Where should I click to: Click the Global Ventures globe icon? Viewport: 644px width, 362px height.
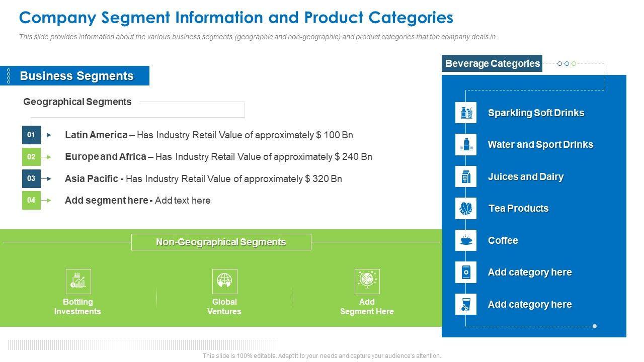point(224,281)
